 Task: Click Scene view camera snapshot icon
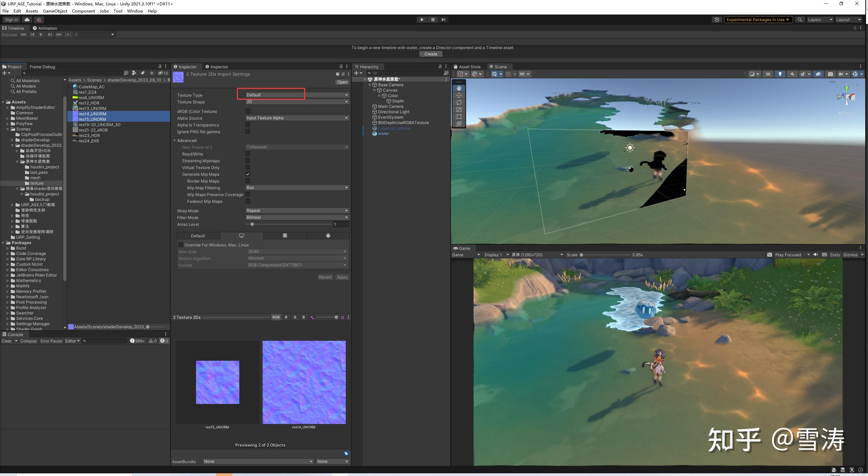click(x=830, y=74)
